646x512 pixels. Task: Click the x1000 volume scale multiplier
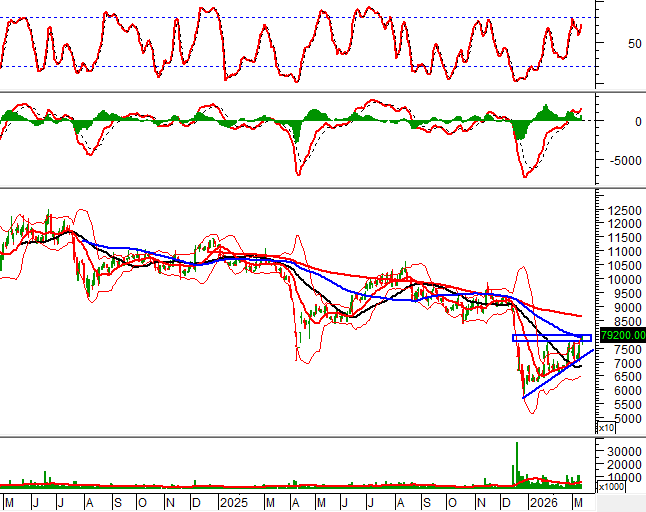pyautogui.click(x=611, y=486)
